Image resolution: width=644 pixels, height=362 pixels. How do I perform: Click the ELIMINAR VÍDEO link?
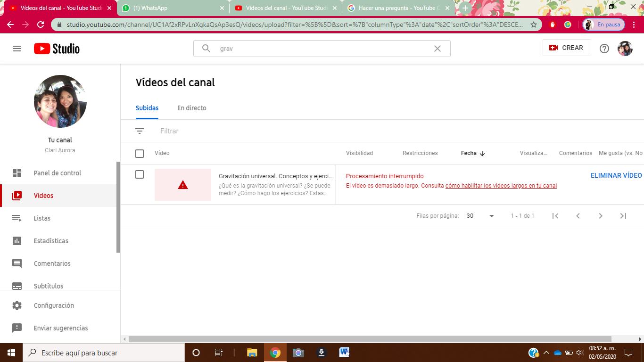pos(616,175)
